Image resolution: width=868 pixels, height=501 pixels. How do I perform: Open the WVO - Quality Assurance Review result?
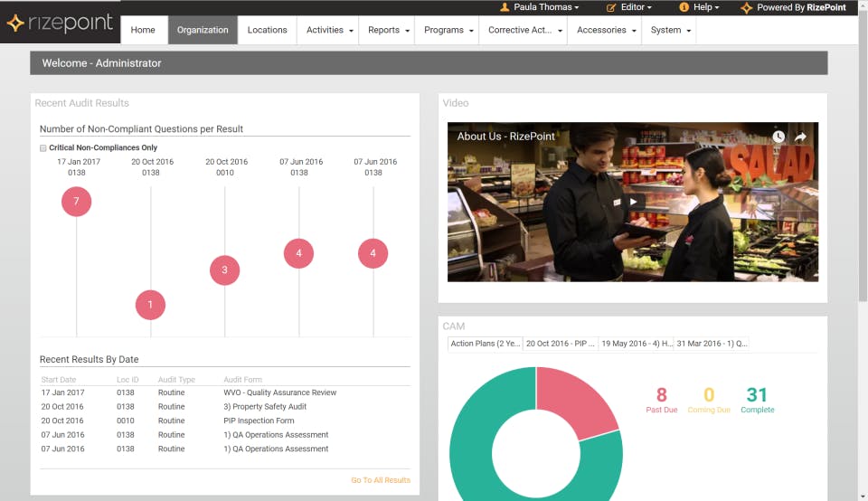tap(279, 392)
